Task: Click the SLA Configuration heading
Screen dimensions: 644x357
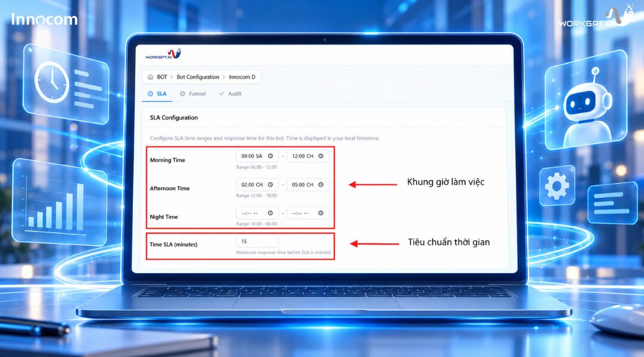Action: (x=174, y=117)
